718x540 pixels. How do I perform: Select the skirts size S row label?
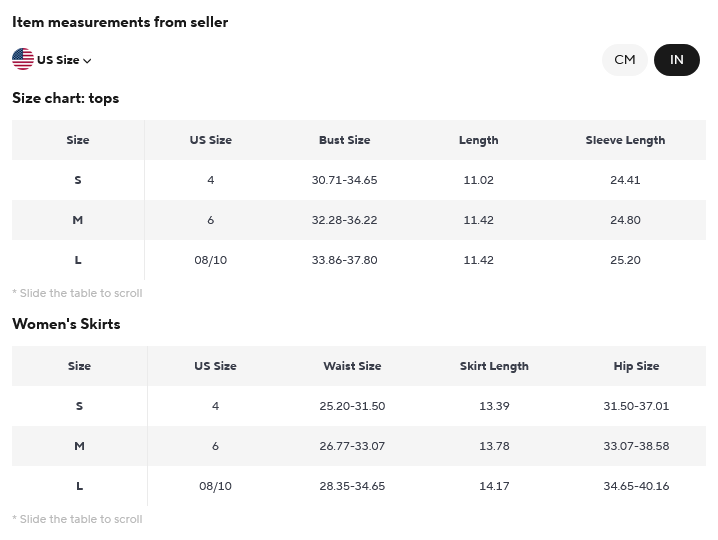[79, 406]
